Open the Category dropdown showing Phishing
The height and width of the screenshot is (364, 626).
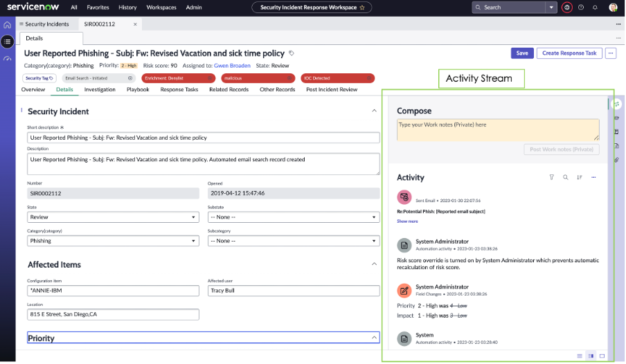pyautogui.click(x=113, y=241)
